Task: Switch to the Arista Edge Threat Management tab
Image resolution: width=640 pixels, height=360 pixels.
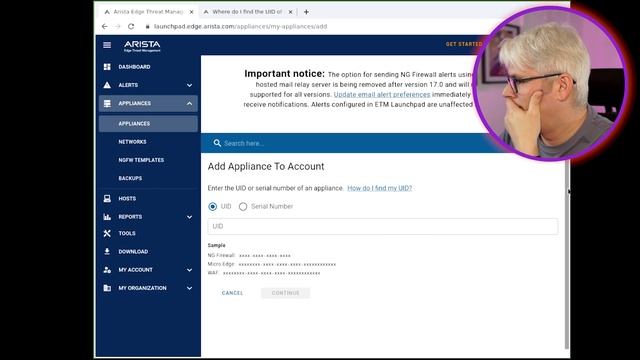Action: pos(149,12)
